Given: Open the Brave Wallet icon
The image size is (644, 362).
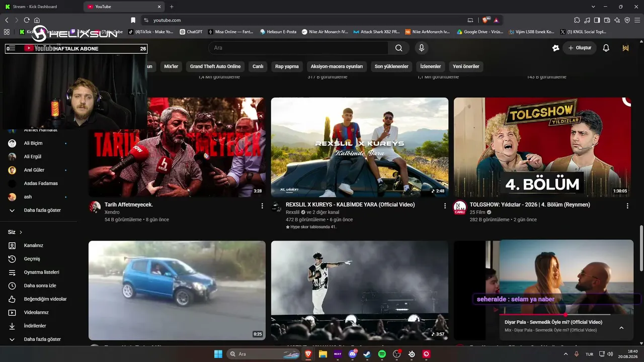Looking at the screenshot, I should coord(607,20).
